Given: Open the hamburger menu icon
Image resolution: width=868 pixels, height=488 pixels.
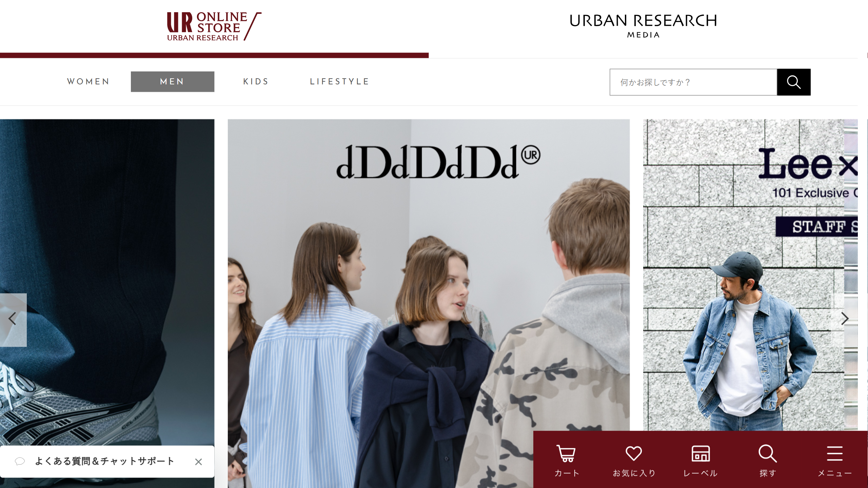Looking at the screenshot, I should tap(835, 454).
